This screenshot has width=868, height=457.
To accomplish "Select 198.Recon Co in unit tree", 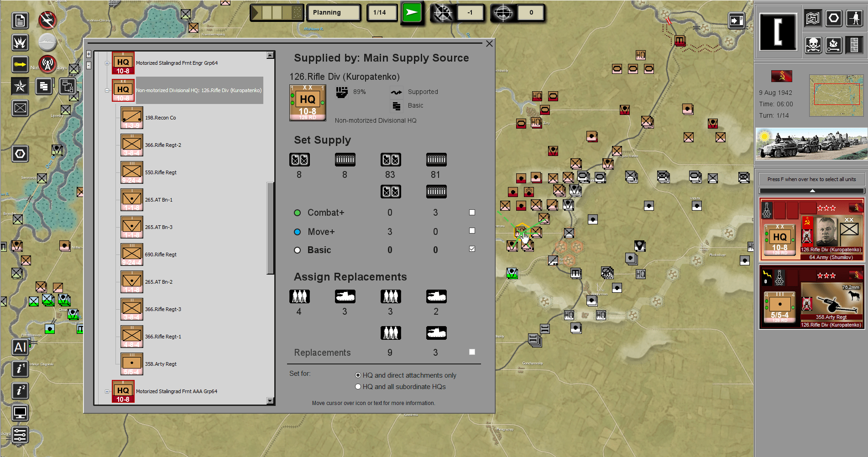I will coord(160,118).
